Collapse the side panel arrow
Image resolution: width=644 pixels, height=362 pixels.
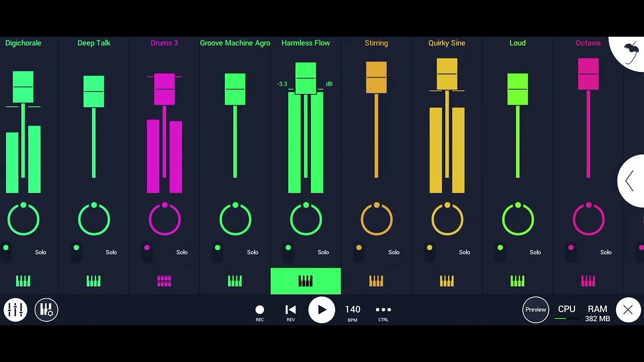click(630, 181)
